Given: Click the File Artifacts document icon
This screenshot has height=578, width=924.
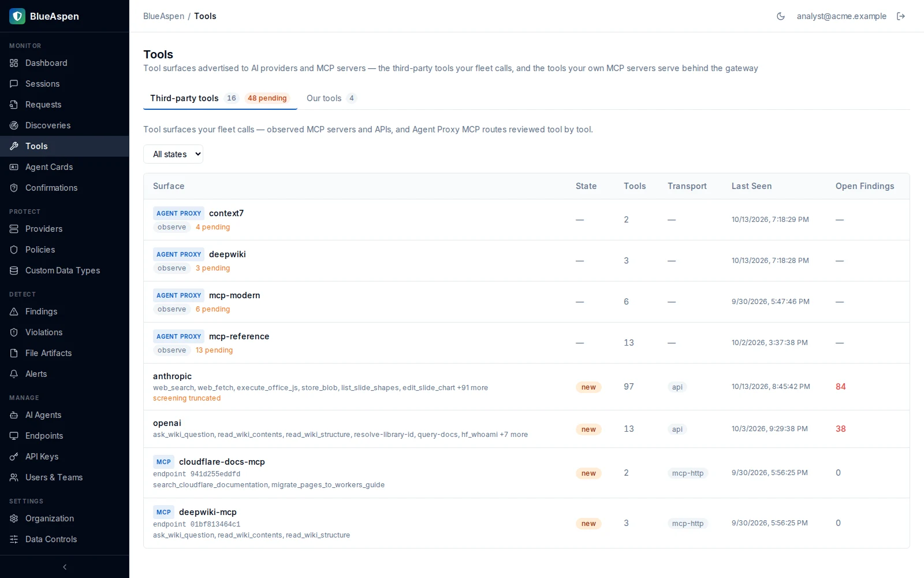Looking at the screenshot, I should (x=14, y=353).
